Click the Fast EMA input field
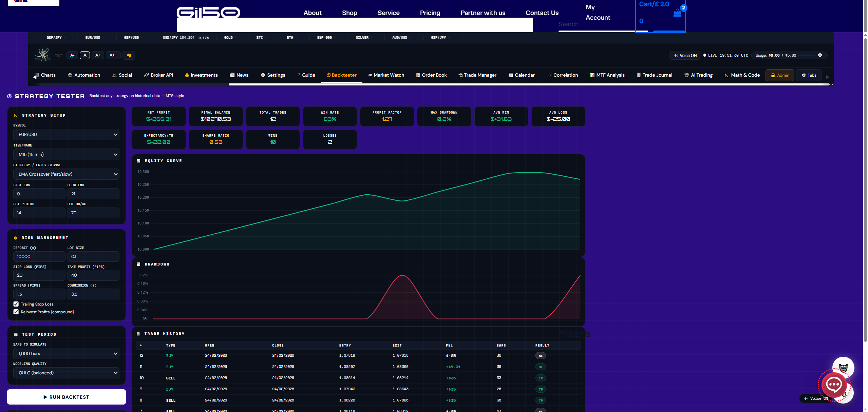The height and width of the screenshot is (412, 868). click(39, 194)
